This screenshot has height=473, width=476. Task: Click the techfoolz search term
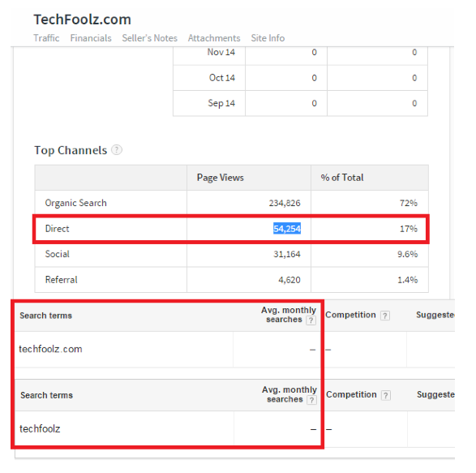click(40, 428)
